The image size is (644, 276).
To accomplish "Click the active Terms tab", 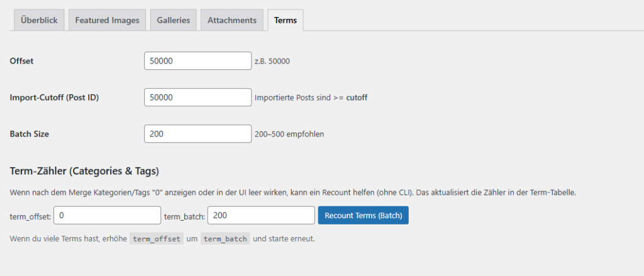I will click(286, 20).
